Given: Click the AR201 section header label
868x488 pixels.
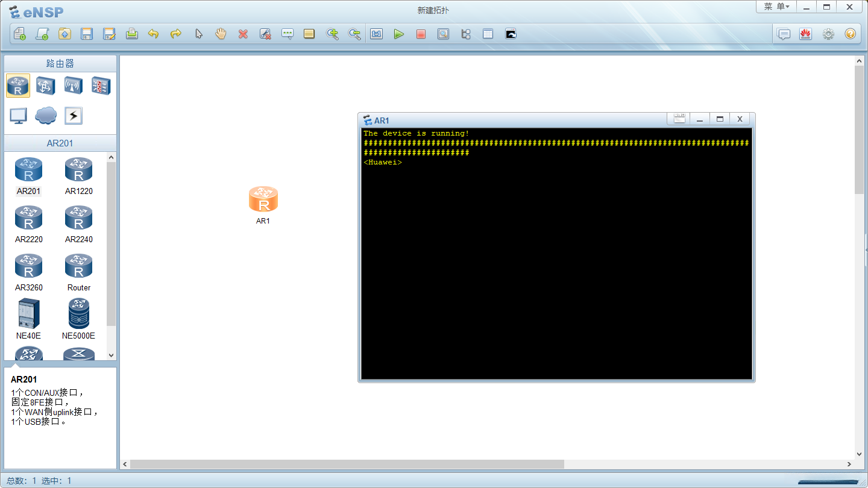Looking at the screenshot, I should tap(60, 143).
